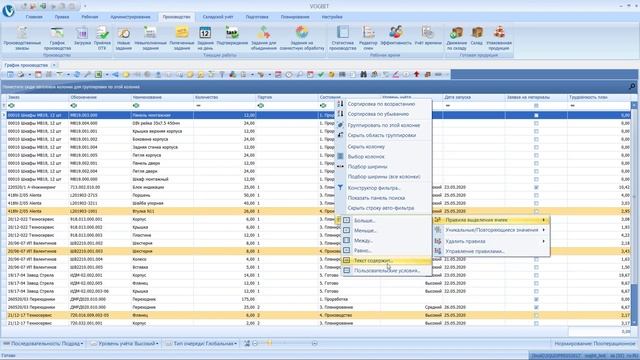640x360 pixels.
Task: Open Статистика производства icon
Action: tap(342, 38)
